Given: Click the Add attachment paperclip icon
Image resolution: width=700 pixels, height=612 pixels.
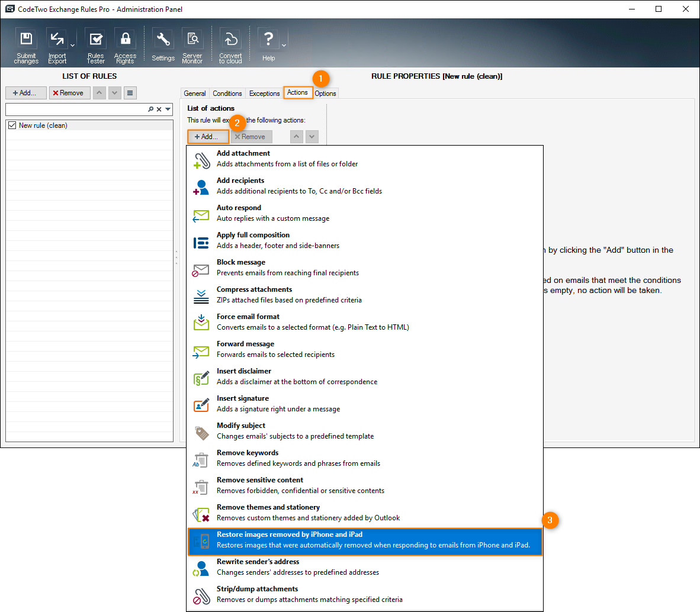Looking at the screenshot, I should pyautogui.click(x=201, y=160).
